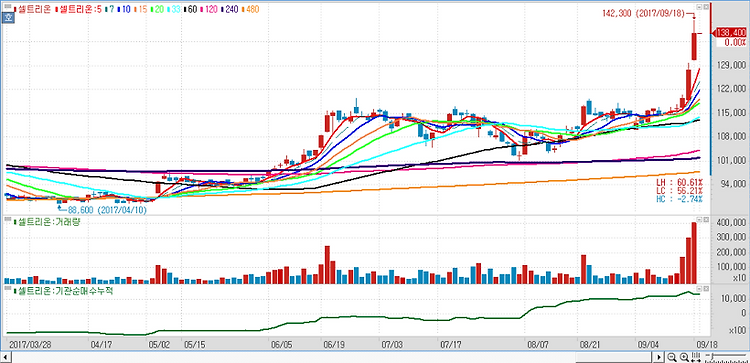
Task: Click the horizontal scrollbar left arrow
Action: click(x=5, y=357)
